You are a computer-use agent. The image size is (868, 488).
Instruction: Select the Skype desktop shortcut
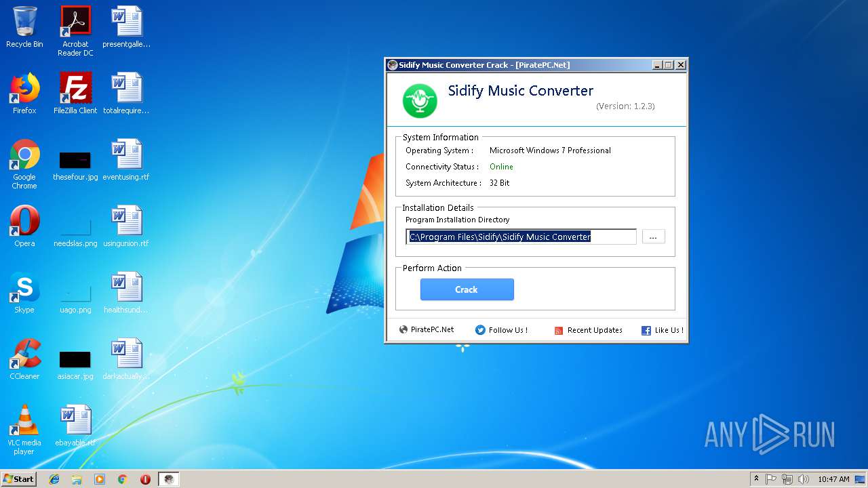pyautogui.click(x=24, y=293)
